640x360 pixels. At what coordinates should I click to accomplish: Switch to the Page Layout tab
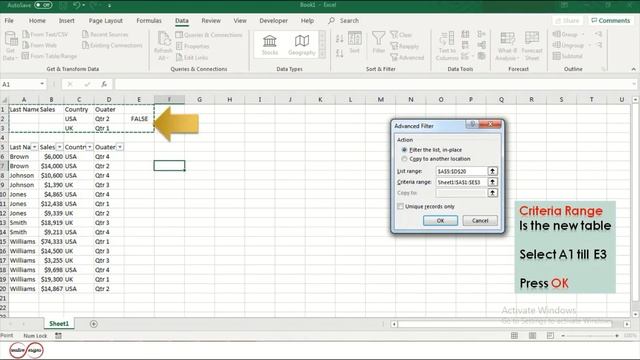coord(106,20)
